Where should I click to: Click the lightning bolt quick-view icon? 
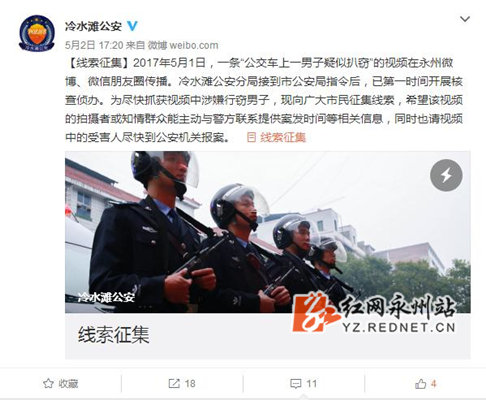pyautogui.click(x=446, y=175)
